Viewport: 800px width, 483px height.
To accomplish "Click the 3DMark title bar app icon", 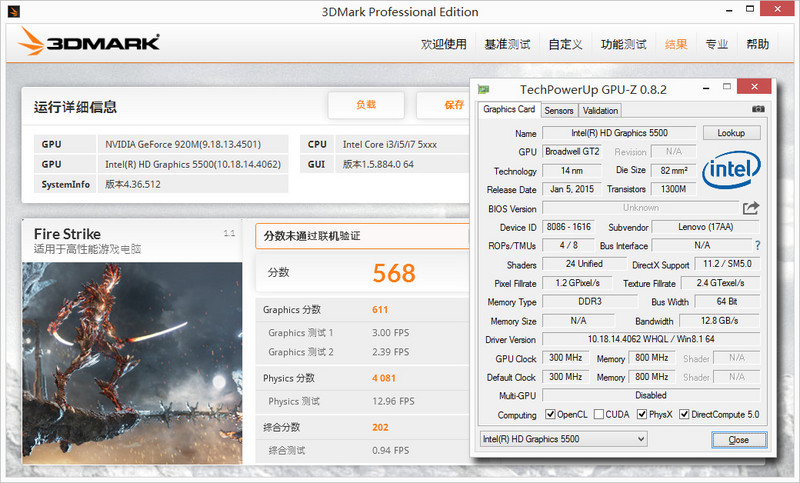I will tap(14, 11).
